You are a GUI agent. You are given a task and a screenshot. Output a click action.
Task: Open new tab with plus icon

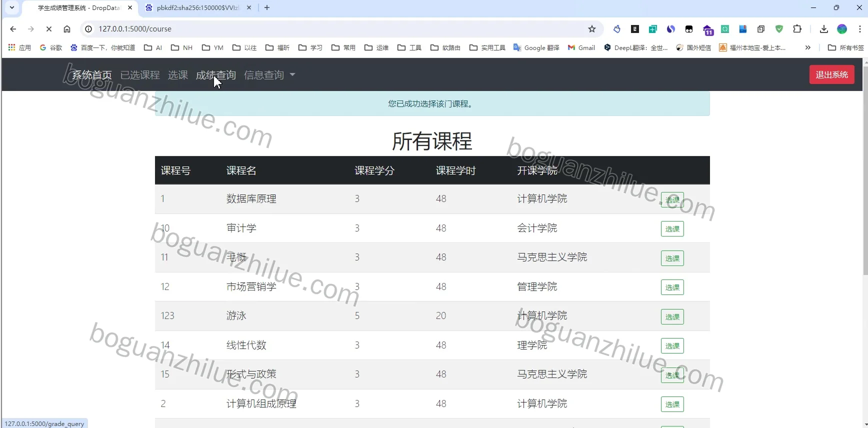[267, 7]
